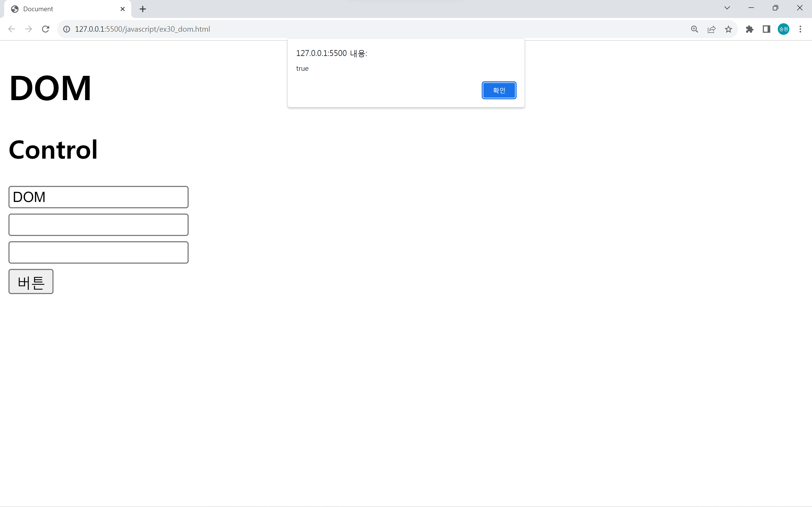812x507 pixels.
Task: Select the Document tab
Action: coord(60,9)
